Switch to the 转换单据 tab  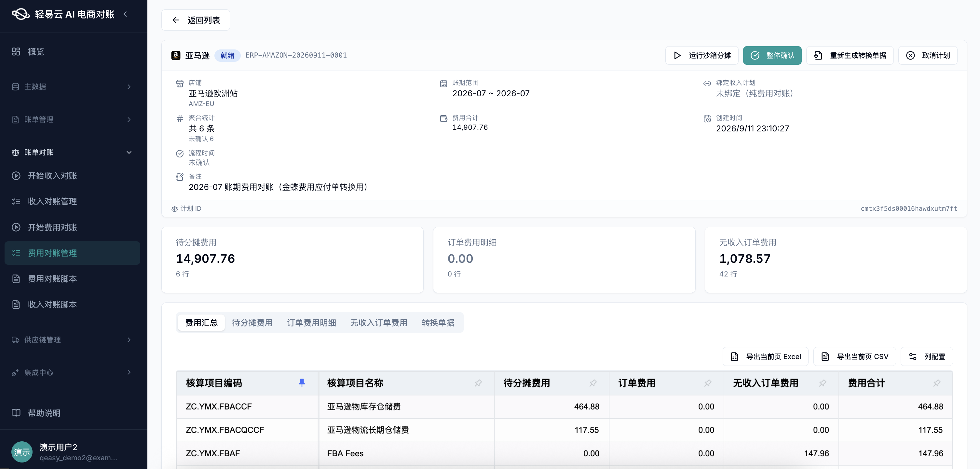point(438,323)
